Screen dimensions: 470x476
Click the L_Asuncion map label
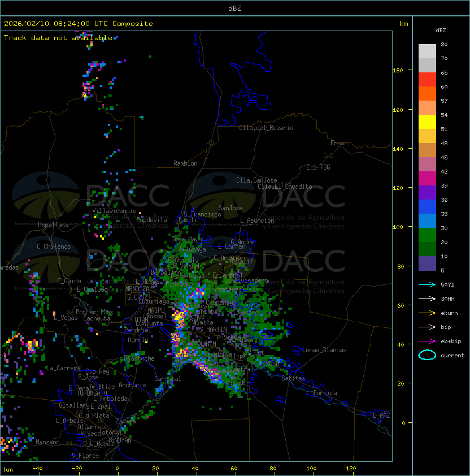click(257, 220)
